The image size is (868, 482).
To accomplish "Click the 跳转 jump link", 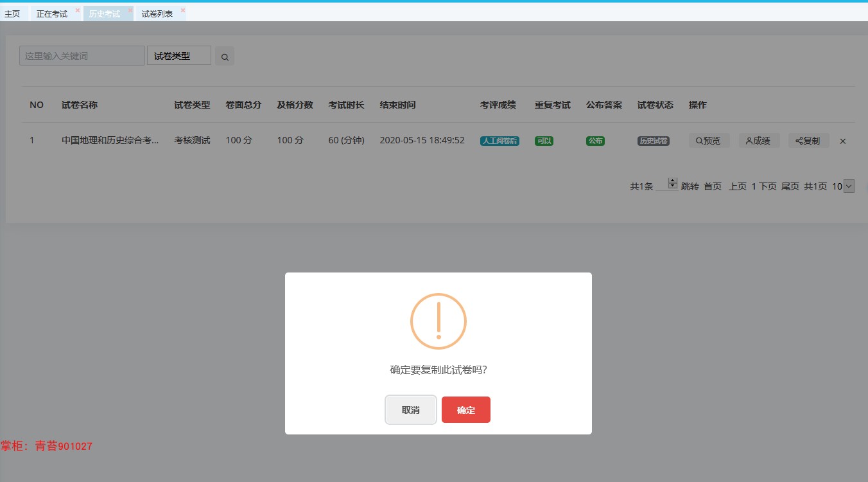I will tap(690, 186).
